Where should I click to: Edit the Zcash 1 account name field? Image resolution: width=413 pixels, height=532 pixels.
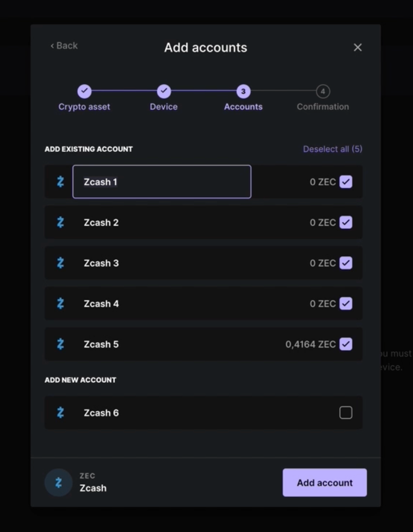point(162,182)
